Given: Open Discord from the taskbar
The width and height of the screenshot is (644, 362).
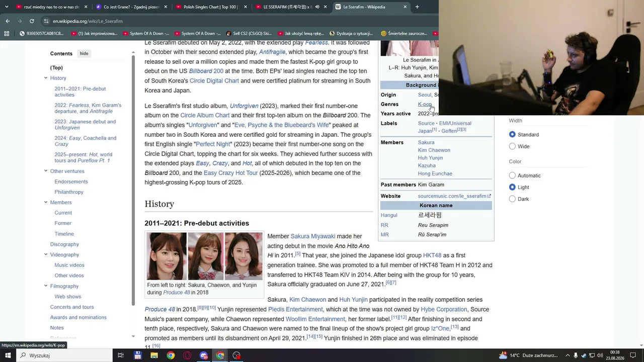Looking at the screenshot, I should [204, 355].
